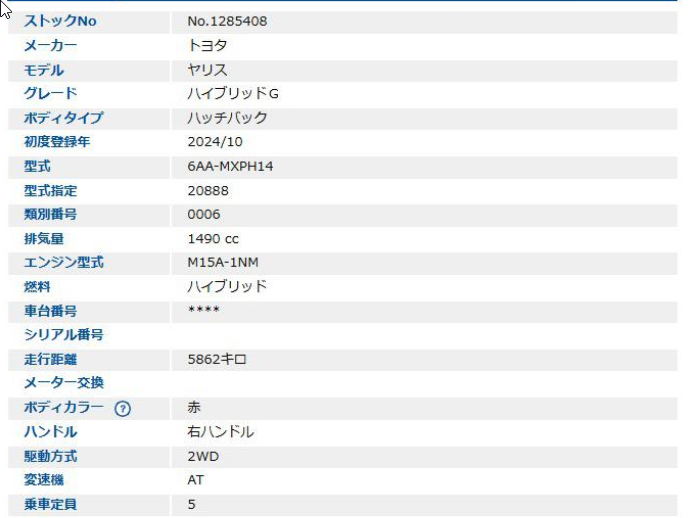This screenshot has height=518, width=698.
Task: Select the mileage value 5862キロ
Action: (x=217, y=359)
